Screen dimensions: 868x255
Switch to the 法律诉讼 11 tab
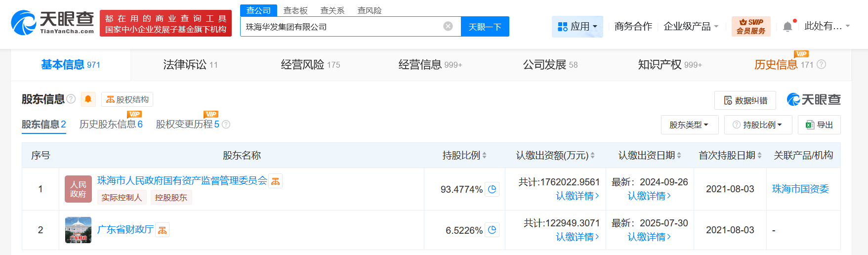(x=190, y=65)
